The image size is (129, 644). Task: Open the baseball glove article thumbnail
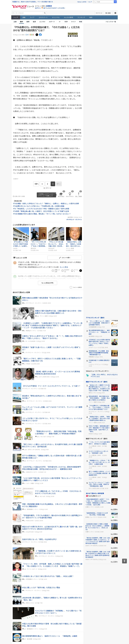coord(39,234)
